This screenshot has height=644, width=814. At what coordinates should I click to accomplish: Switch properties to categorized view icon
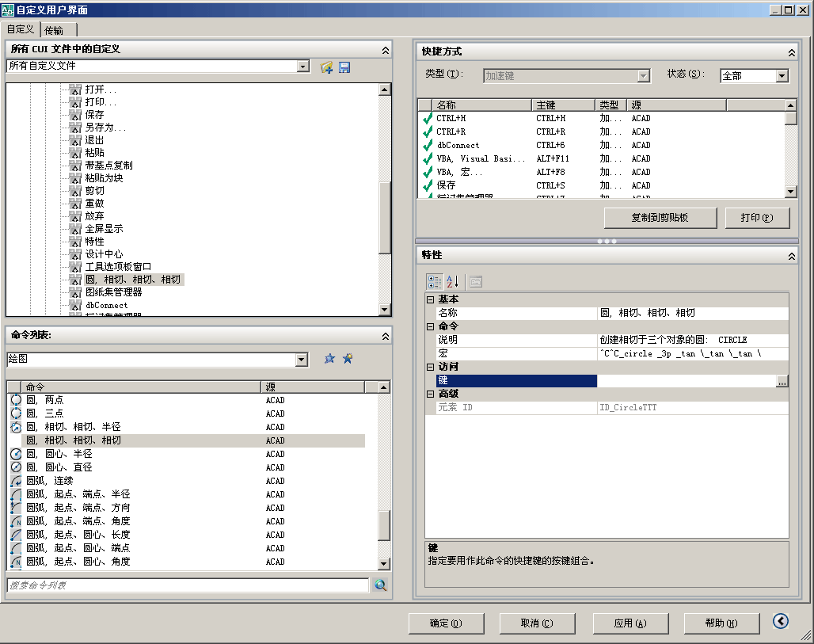435,281
